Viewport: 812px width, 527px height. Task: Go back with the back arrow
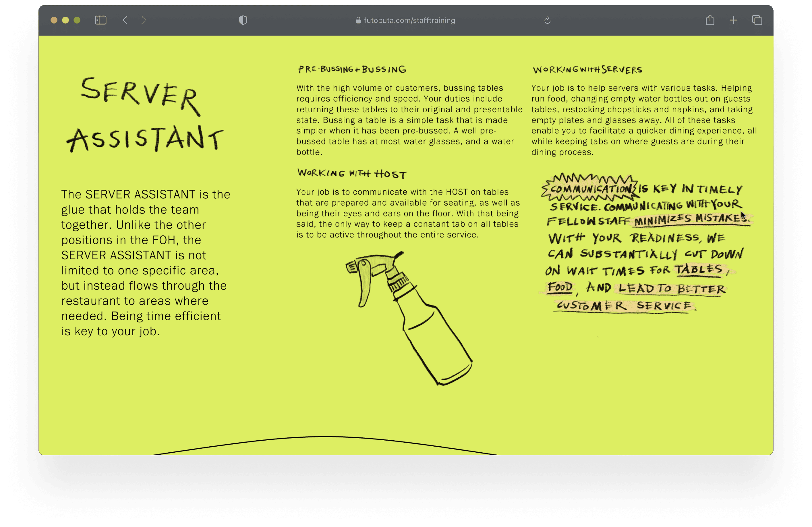[x=125, y=20]
